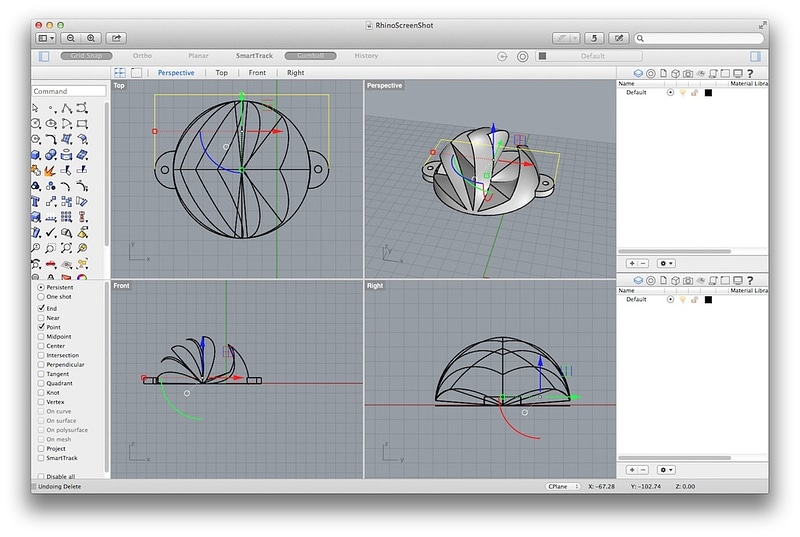The height and width of the screenshot is (537, 800).
Task: Click the Front viewport title label
Action: tap(121, 286)
